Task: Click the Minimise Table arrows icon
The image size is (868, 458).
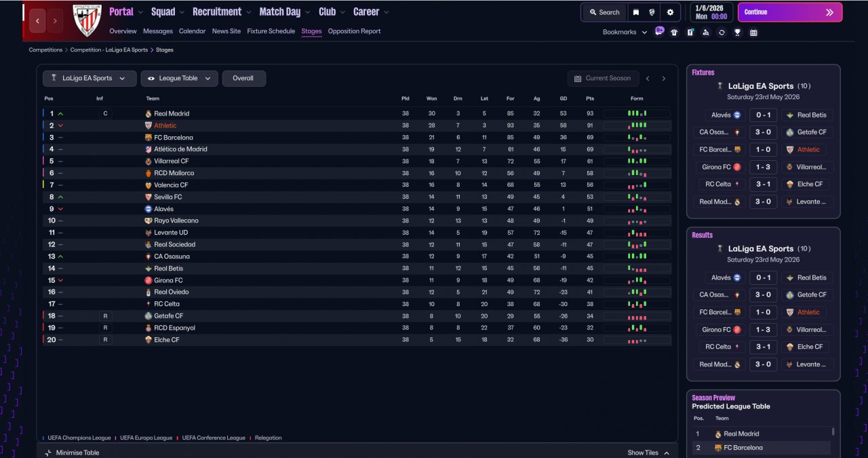Action: [x=48, y=453]
